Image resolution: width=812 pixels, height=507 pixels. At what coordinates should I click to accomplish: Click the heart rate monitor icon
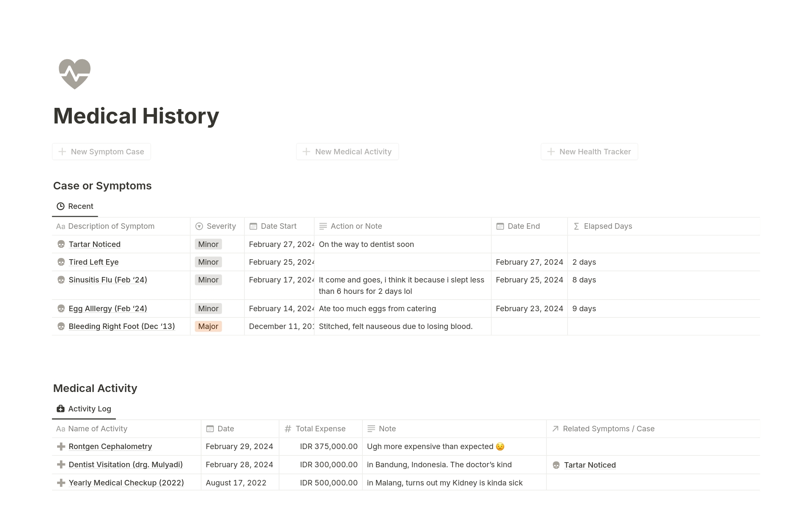tap(74, 74)
